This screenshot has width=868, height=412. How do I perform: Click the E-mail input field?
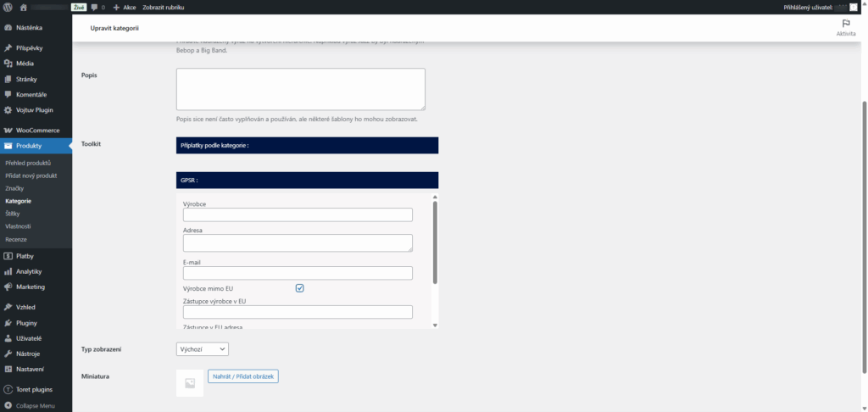298,273
